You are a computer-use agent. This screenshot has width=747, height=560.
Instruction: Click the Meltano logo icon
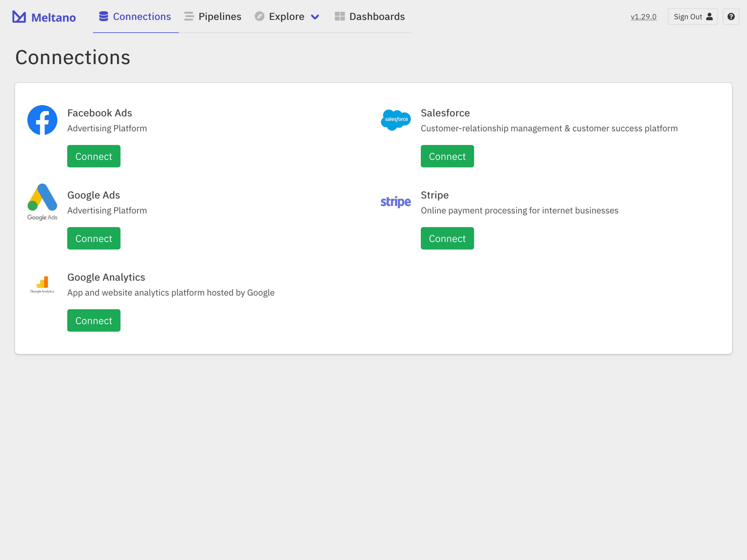19,17
